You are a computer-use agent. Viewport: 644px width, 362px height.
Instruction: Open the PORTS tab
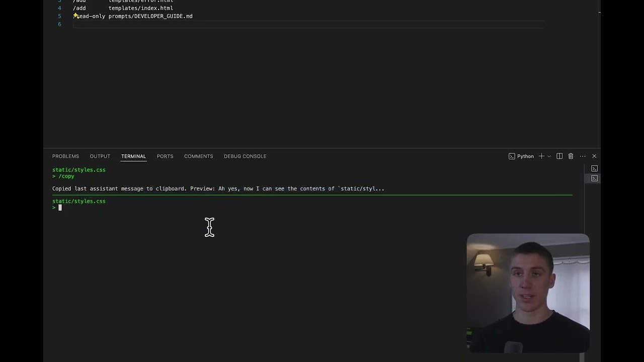[x=165, y=156]
